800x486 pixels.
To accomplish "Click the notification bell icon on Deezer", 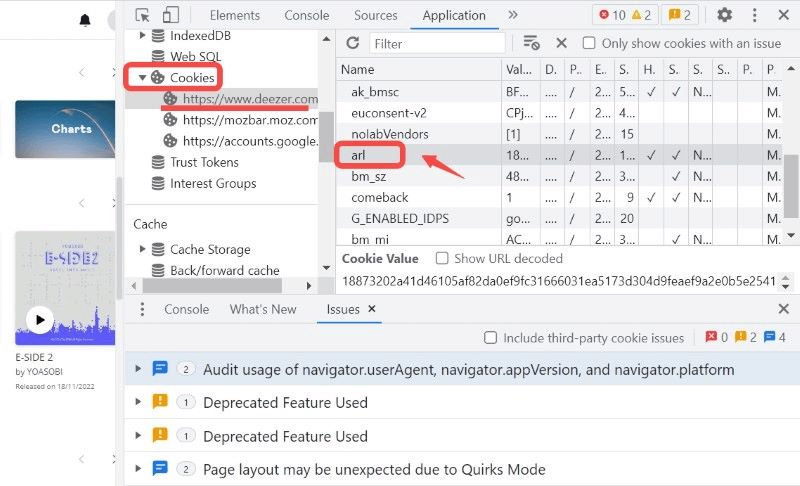I will click(x=85, y=20).
